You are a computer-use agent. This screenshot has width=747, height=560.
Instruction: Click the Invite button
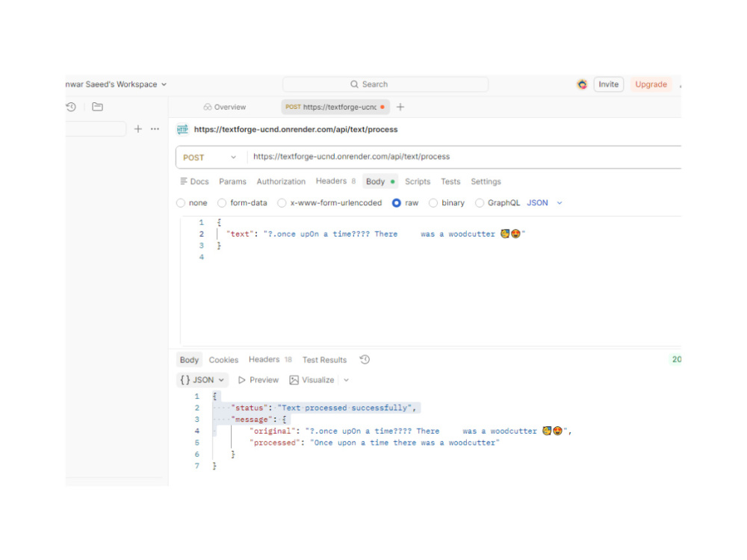click(608, 84)
